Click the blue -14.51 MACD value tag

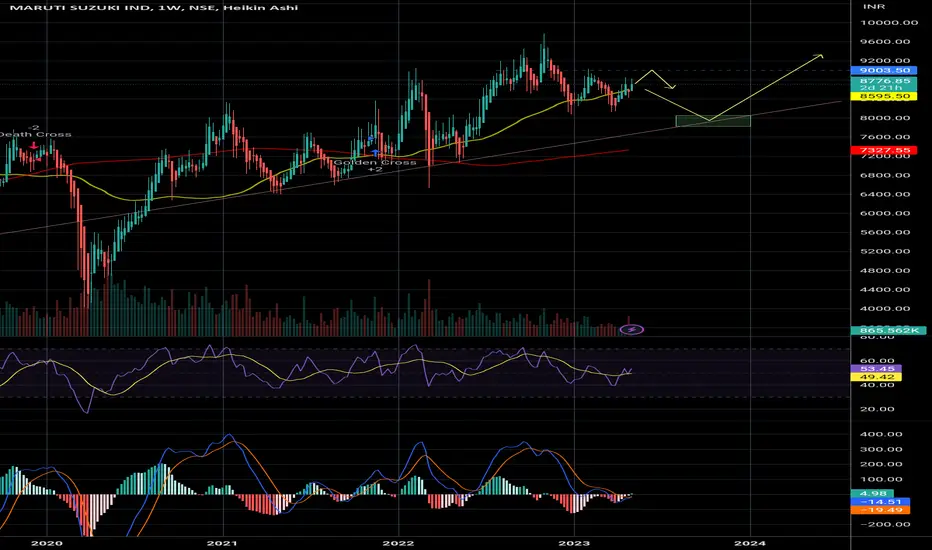(880, 502)
